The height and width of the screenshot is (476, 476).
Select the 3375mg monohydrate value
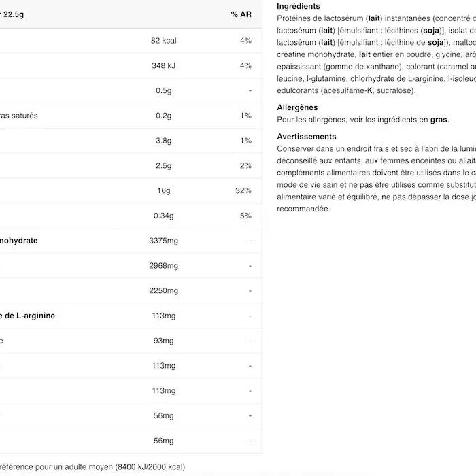point(163,241)
